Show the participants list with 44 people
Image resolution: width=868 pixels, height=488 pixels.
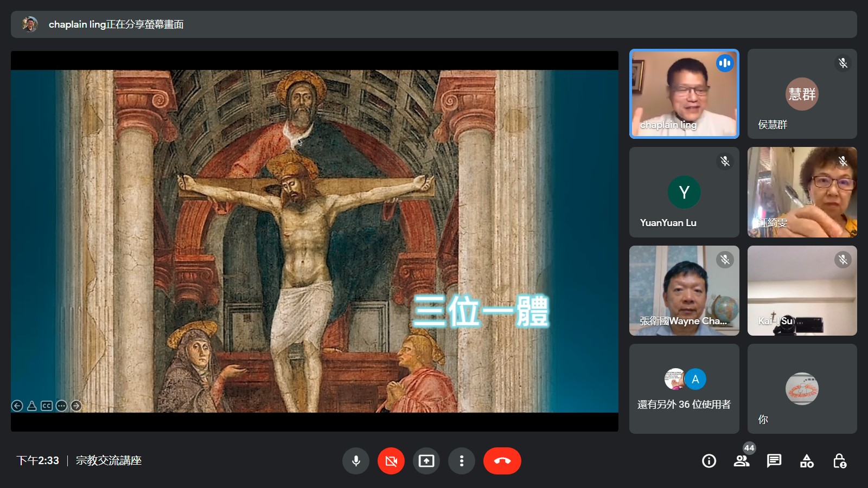pos(741,461)
